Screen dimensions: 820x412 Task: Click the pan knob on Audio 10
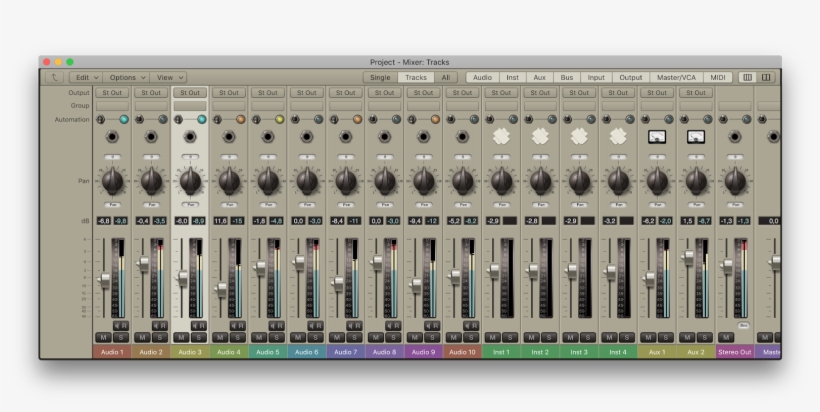(462, 181)
